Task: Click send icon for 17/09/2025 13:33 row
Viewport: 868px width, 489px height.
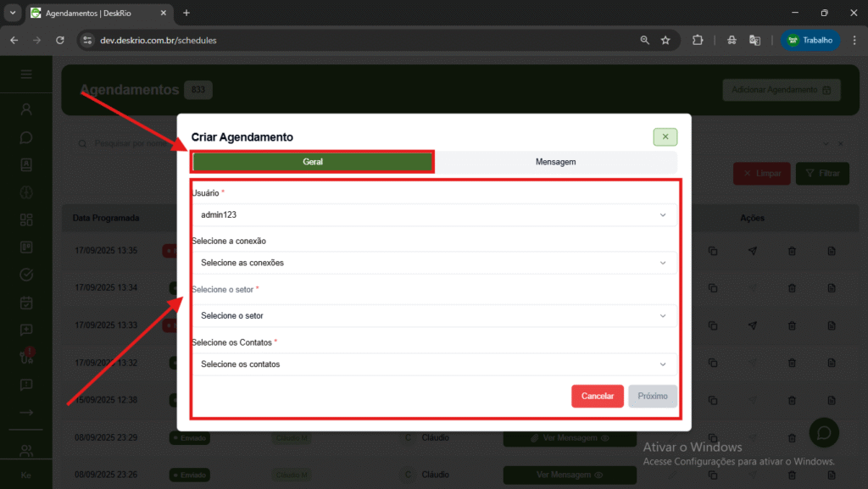Action: (752, 325)
